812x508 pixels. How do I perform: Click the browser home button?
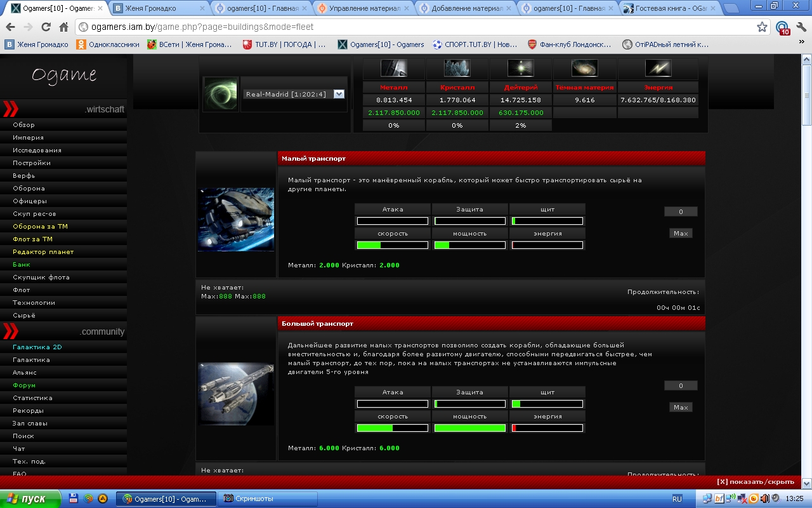tap(63, 27)
